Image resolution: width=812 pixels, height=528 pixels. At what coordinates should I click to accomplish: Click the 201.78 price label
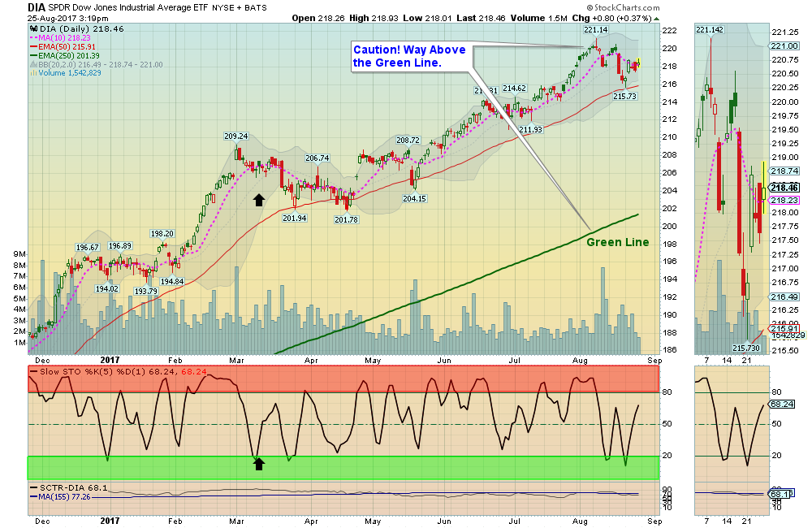(x=347, y=219)
